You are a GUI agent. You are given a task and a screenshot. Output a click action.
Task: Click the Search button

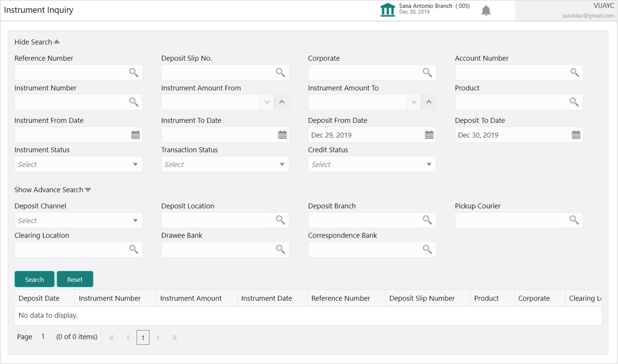pyautogui.click(x=34, y=279)
